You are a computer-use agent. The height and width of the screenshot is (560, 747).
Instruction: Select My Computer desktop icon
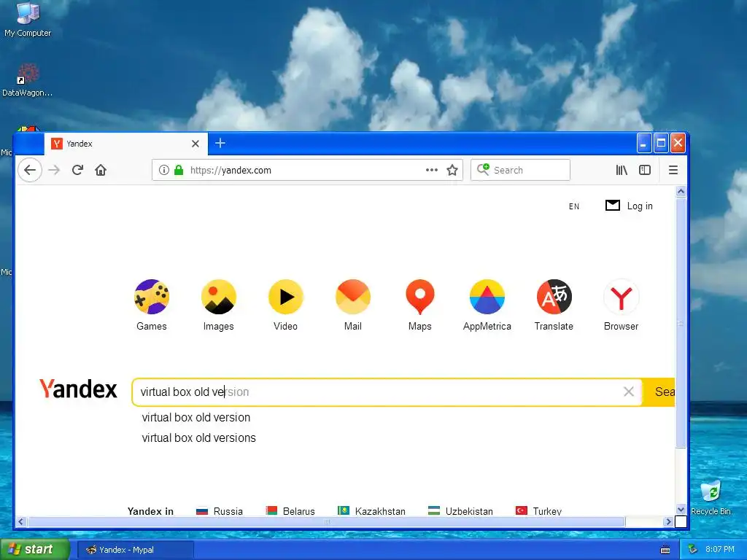coord(28,20)
